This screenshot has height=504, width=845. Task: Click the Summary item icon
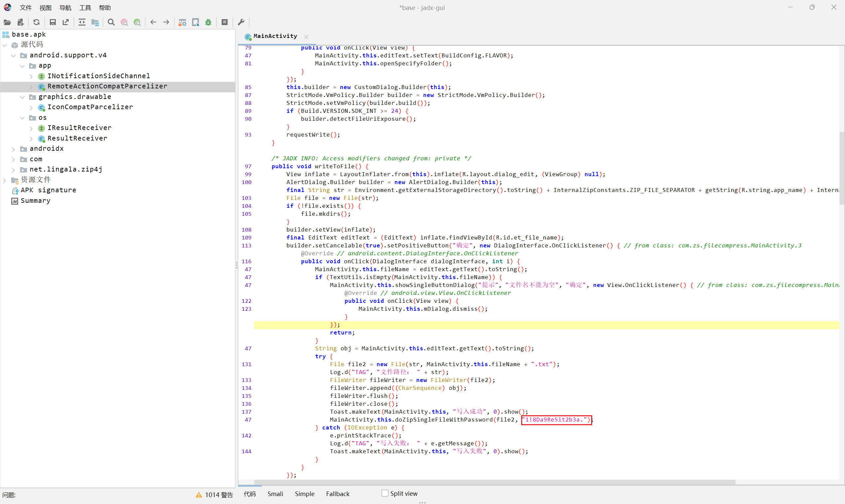15,201
